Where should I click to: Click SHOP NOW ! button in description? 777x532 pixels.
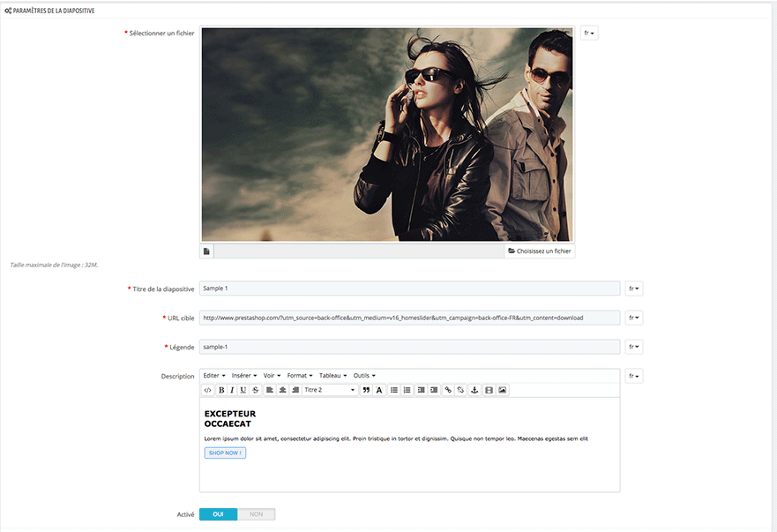click(x=225, y=453)
